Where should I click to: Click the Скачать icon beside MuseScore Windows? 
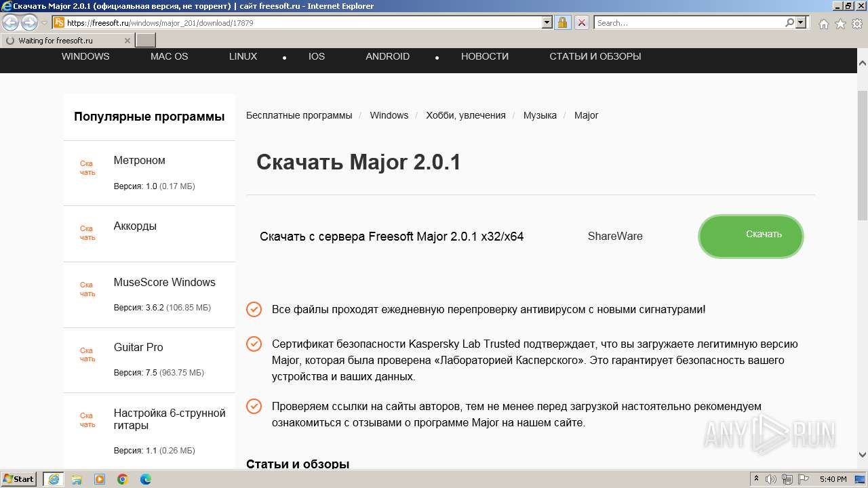point(87,289)
